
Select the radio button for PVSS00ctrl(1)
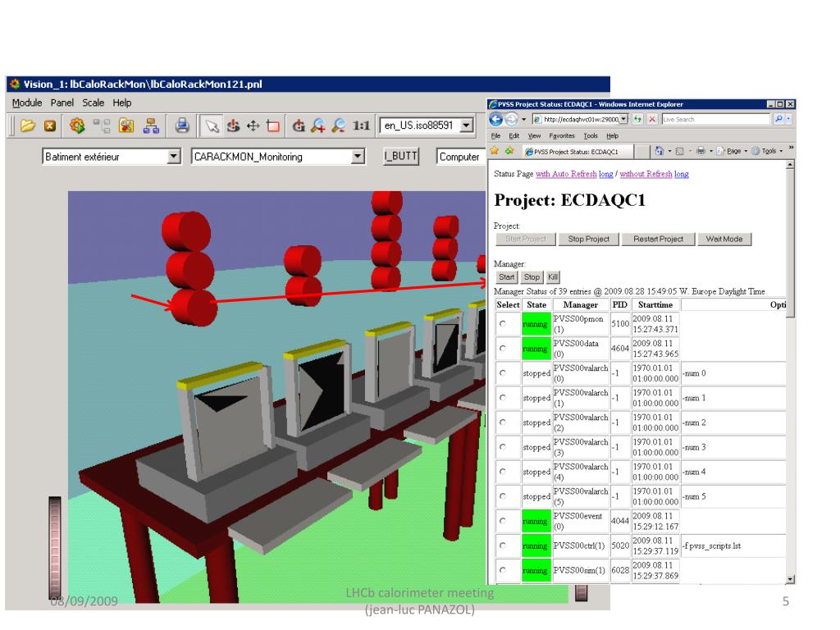[x=503, y=546]
